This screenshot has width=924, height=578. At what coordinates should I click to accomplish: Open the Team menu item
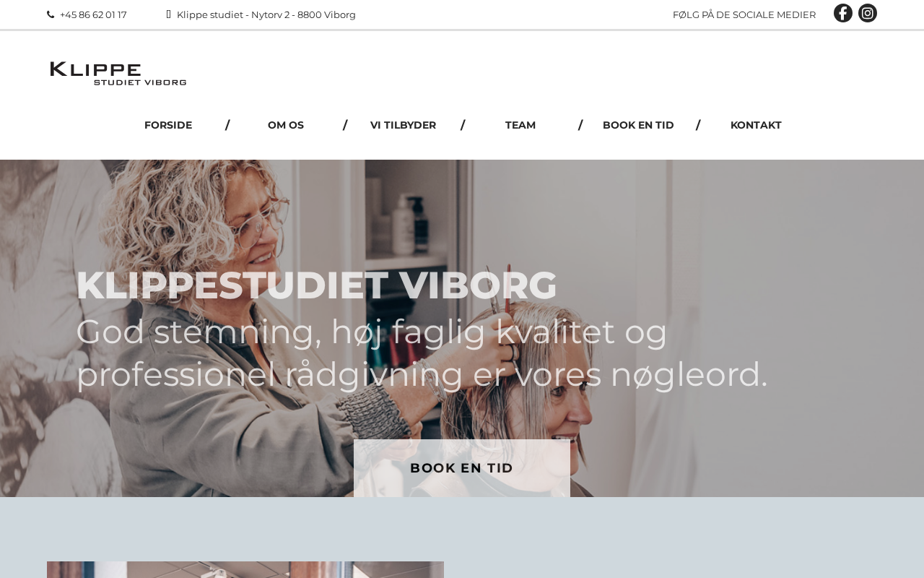(520, 125)
